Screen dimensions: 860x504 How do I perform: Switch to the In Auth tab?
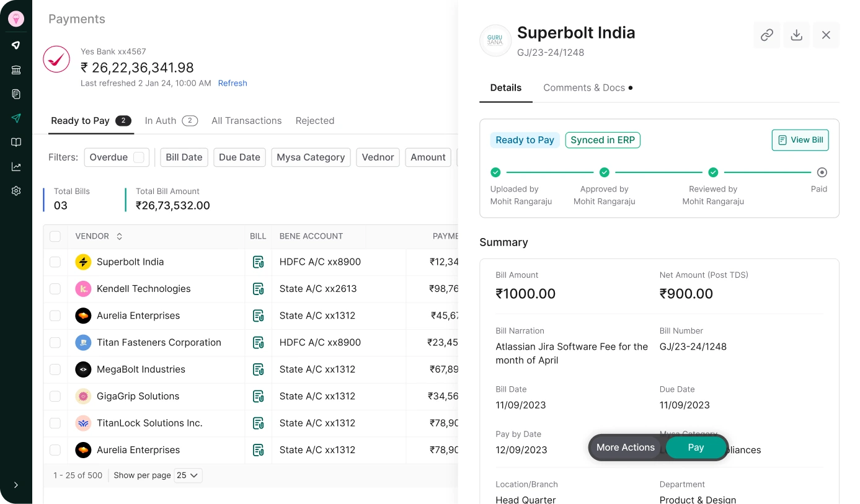pyautogui.click(x=171, y=121)
